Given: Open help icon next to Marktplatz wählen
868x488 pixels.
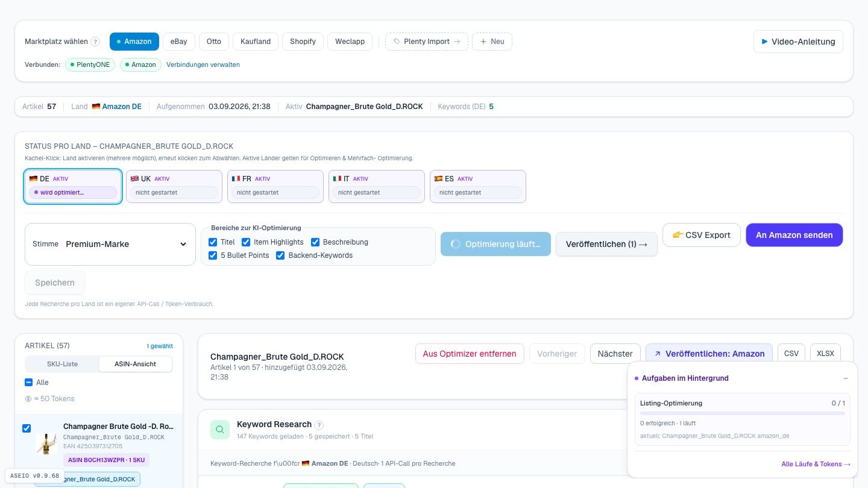Looking at the screenshot, I should (x=95, y=42).
